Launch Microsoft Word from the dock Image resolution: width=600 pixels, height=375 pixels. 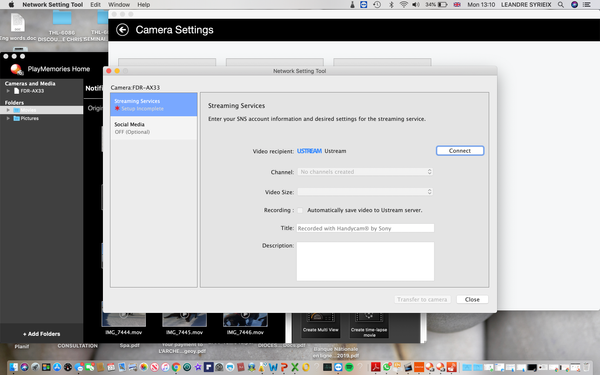273,367
